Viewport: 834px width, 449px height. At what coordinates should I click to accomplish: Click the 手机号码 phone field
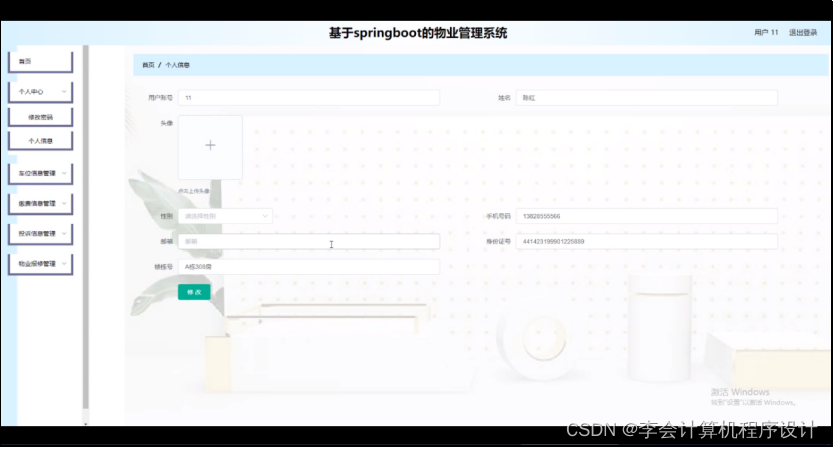click(x=646, y=217)
